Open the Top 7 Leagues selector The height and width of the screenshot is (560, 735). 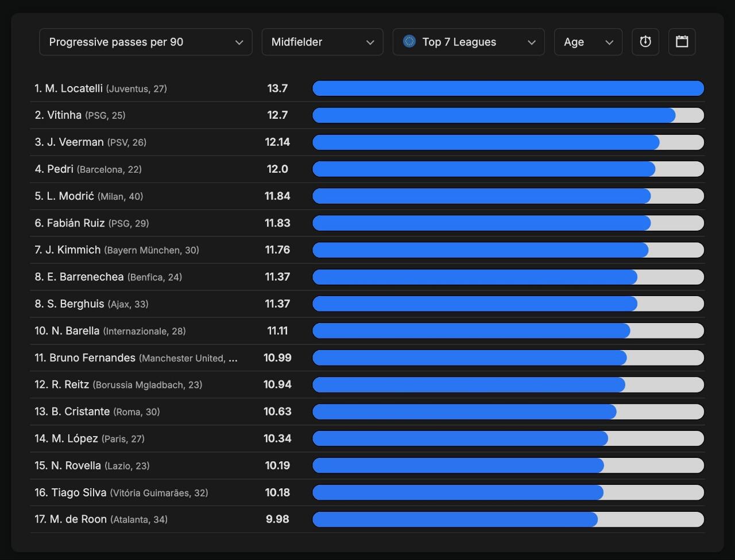(x=469, y=42)
